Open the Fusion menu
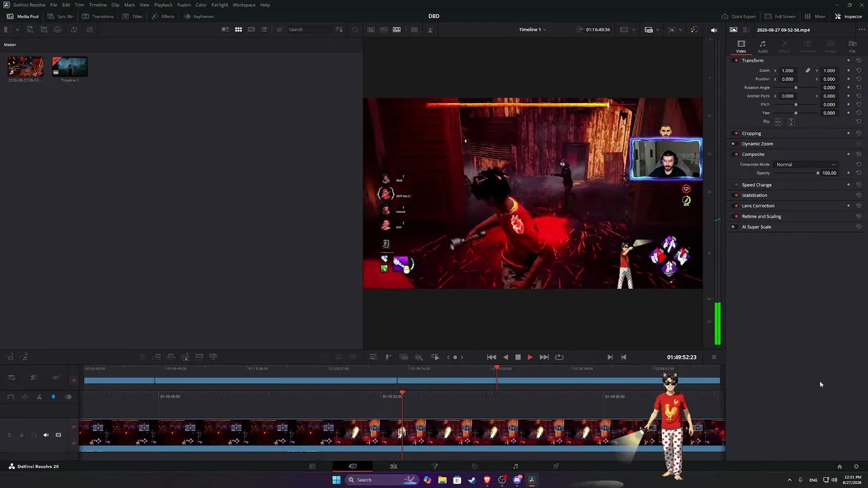 tap(184, 5)
